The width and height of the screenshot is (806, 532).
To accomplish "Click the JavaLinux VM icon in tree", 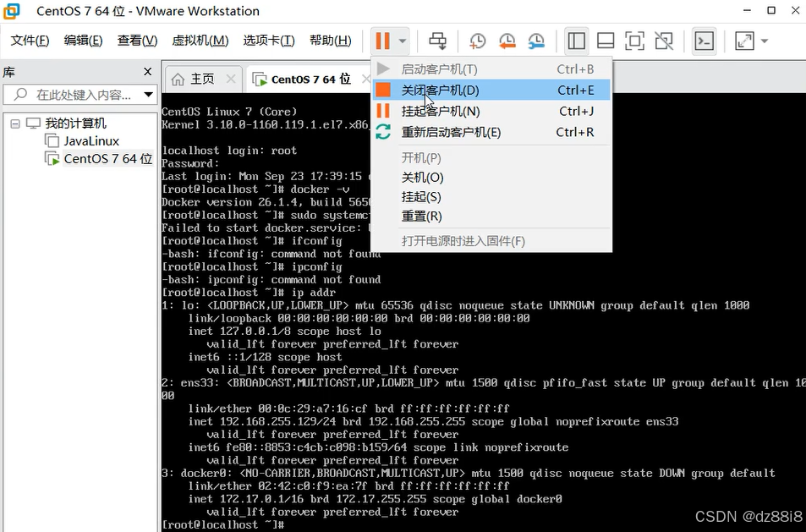I will point(52,140).
